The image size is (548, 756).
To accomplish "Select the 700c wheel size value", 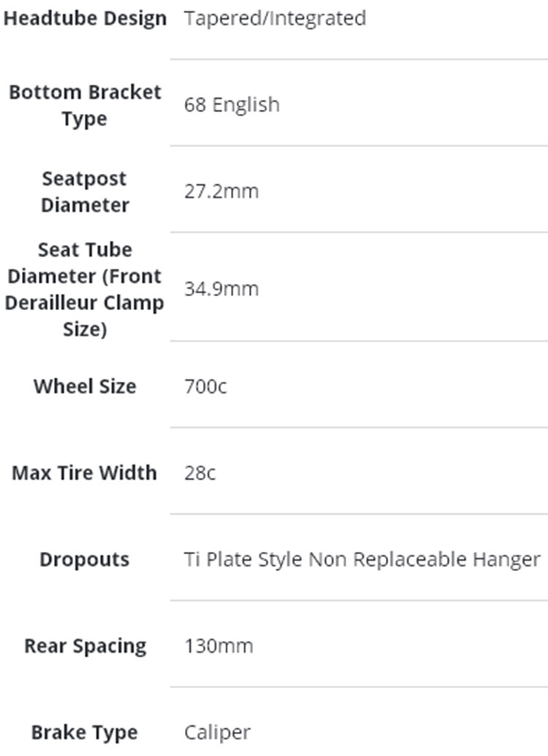I will point(205,386).
